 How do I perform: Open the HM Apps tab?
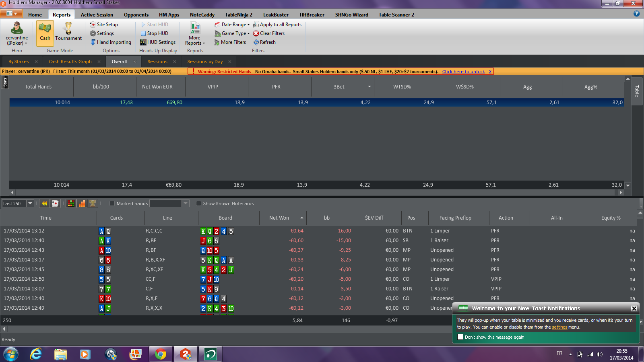pyautogui.click(x=169, y=15)
